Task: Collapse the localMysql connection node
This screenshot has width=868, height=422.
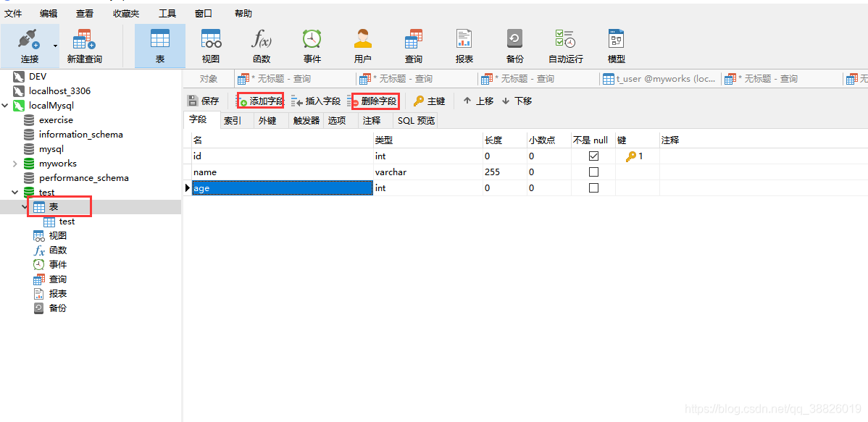Action: (5, 105)
